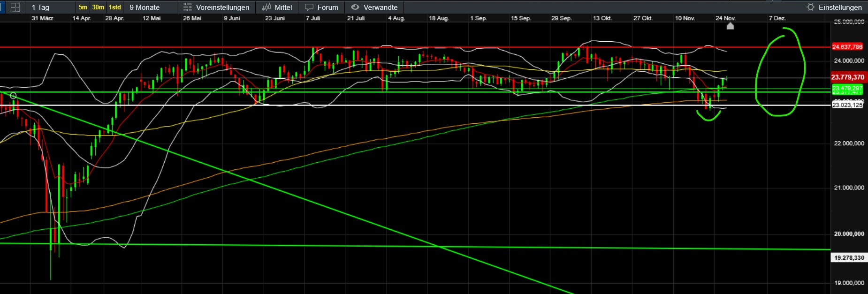The width and height of the screenshot is (868, 294).
Task: Click the white 19.278,330 price label
Action: tap(849, 258)
